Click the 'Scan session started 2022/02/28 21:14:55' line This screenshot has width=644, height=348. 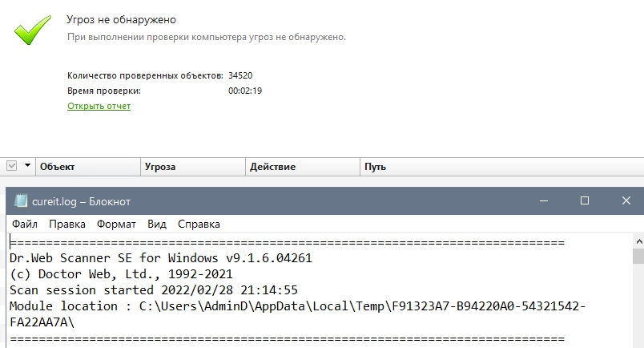tap(154, 290)
